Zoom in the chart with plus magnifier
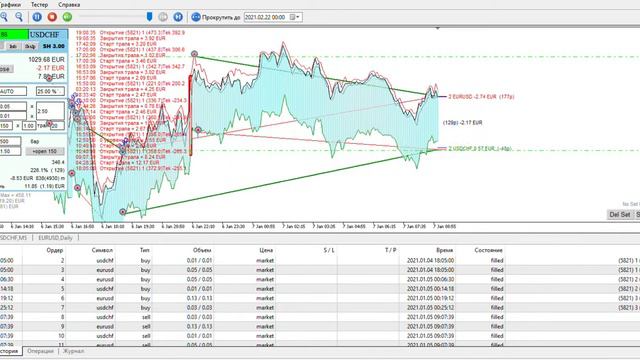 click(4, 17)
